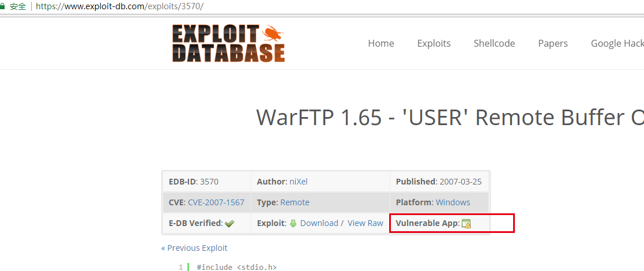This screenshot has height=271, width=644.
Task: Open the CVE-2007-1567 link
Action: click(x=216, y=202)
